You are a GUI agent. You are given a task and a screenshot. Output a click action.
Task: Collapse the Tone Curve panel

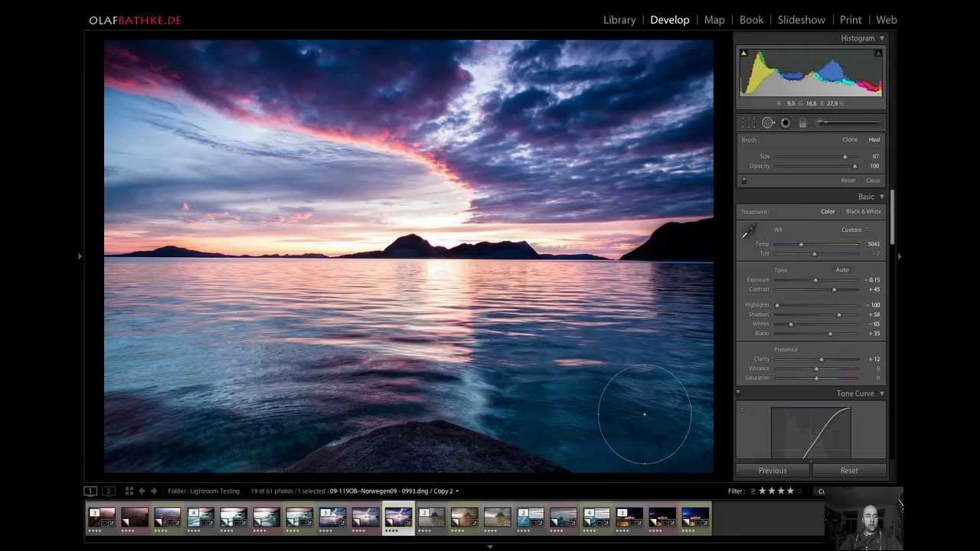point(882,393)
